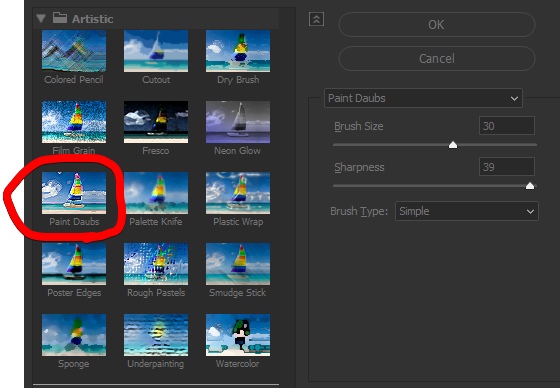
Task: Click the Brush Size slider handle
Action: click(453, 145)
